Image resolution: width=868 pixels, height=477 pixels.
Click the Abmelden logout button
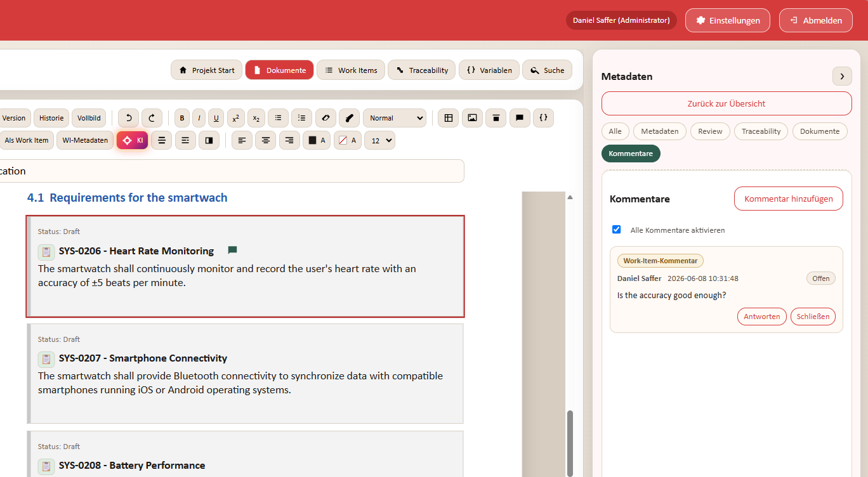click(815, 20)
